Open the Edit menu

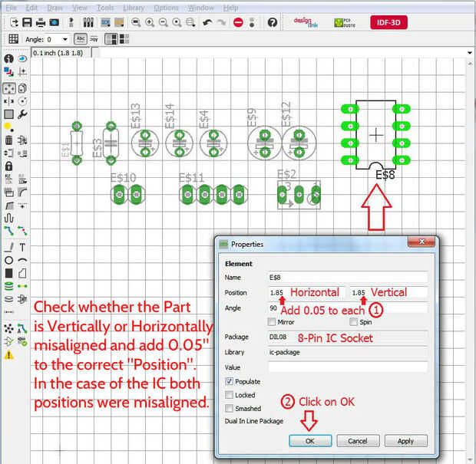click(31, 8)
